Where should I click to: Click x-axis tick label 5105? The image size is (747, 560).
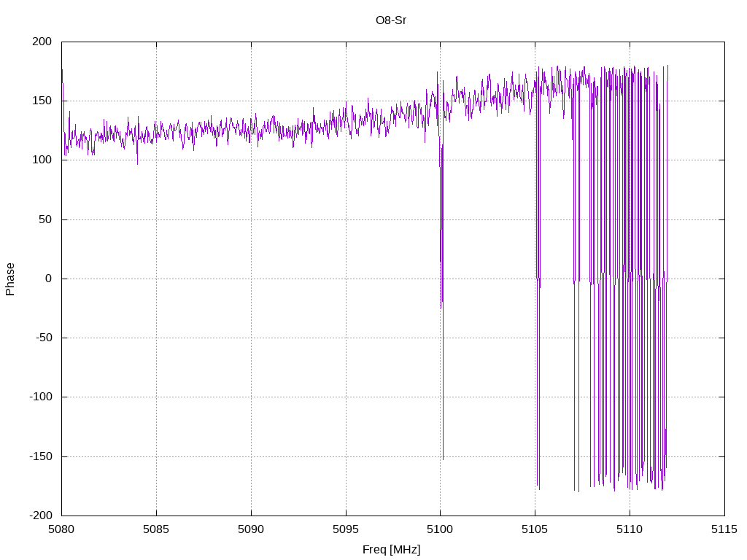535,529
